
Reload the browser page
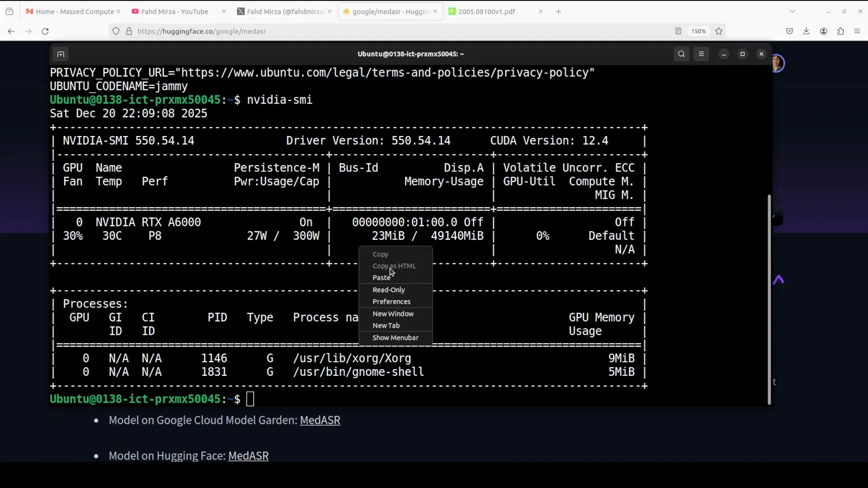pyautogui.click(x=45, y=31)
